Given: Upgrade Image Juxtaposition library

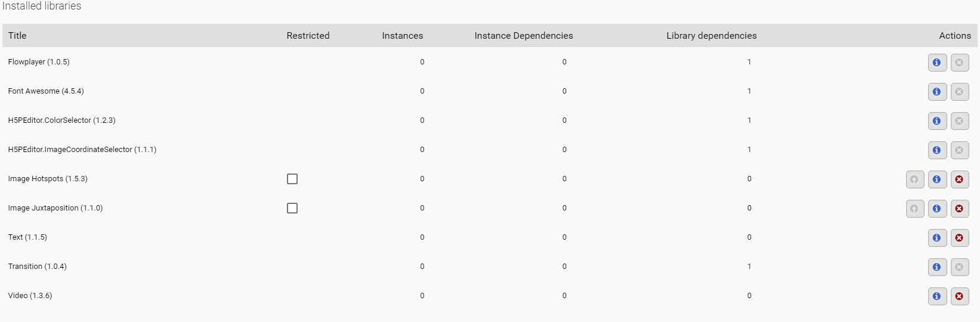Looking at the screenshot, I should (915, 209).
